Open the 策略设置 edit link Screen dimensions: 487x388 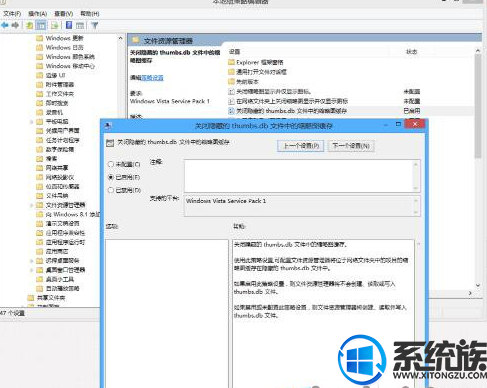152,78
